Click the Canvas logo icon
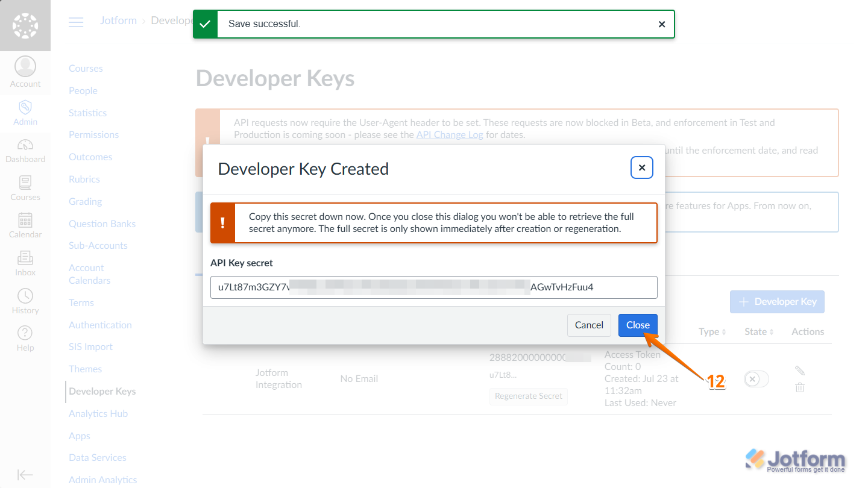Image resolution: width=868 pixels, height=488 pixels. click(25, 25)
